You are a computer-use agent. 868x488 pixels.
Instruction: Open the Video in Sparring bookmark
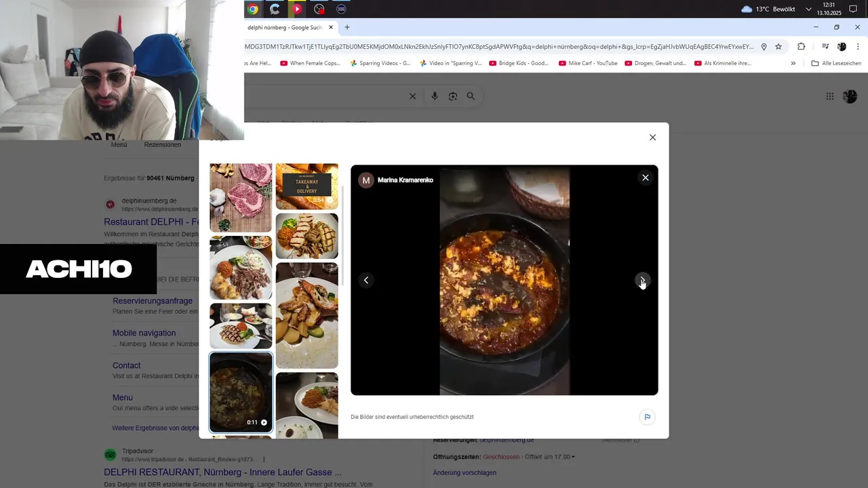[x=450, y=63]
